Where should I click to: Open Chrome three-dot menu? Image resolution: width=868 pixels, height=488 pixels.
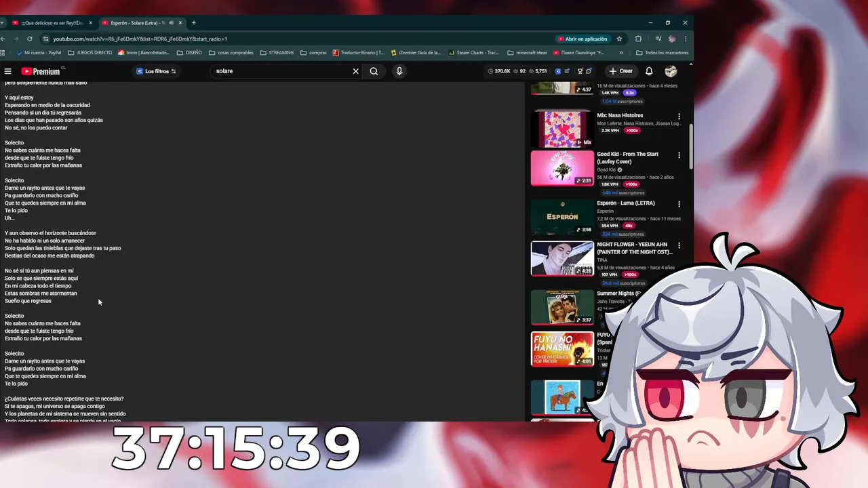[686, 39]
